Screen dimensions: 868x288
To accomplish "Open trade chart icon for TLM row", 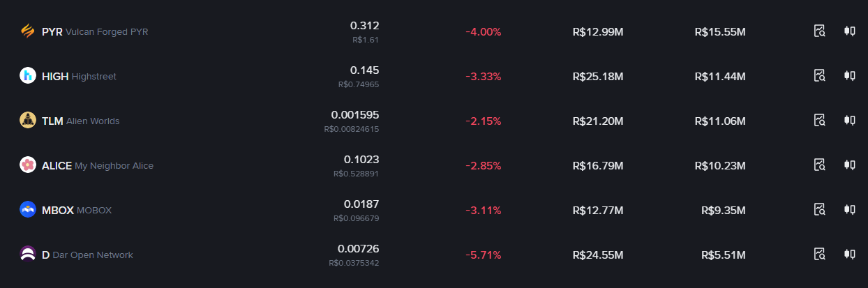I will (x=849, y=121).
